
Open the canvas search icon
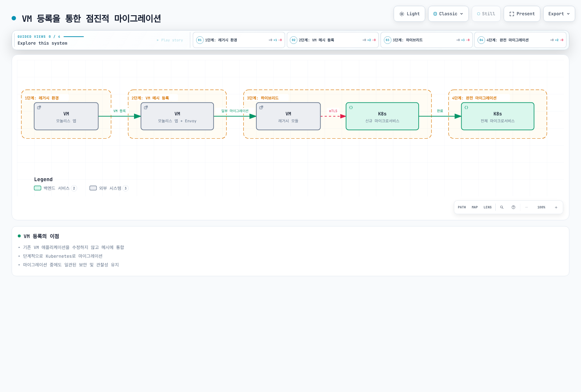502,207
